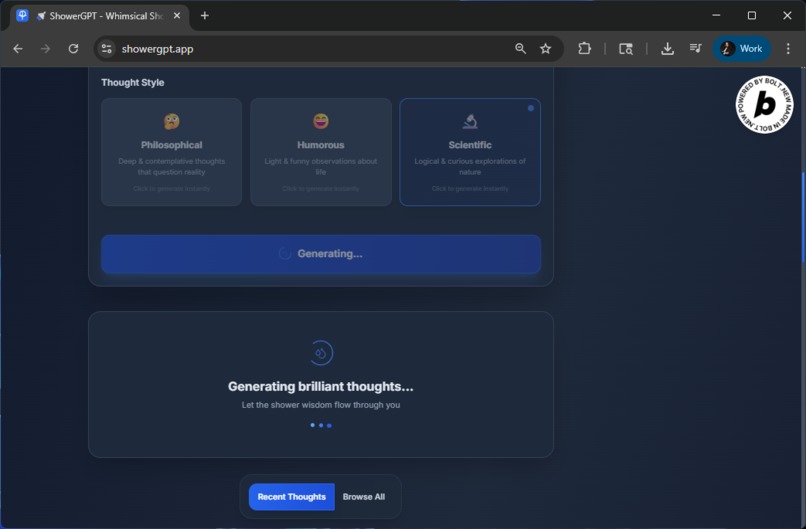Open the zoom magnifier in address bar
Viewport: 806px width, 529px height.
click(520, 49)
